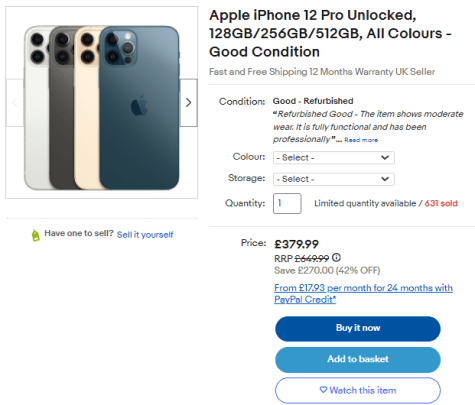
Task: Open the Storage Select dropdown
Action: [x=334, y=179]
